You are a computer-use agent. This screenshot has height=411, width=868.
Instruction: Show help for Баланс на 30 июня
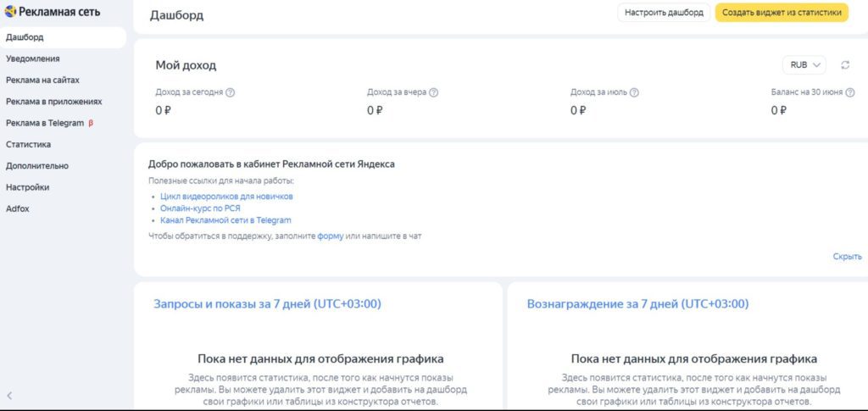pos(849,92)
